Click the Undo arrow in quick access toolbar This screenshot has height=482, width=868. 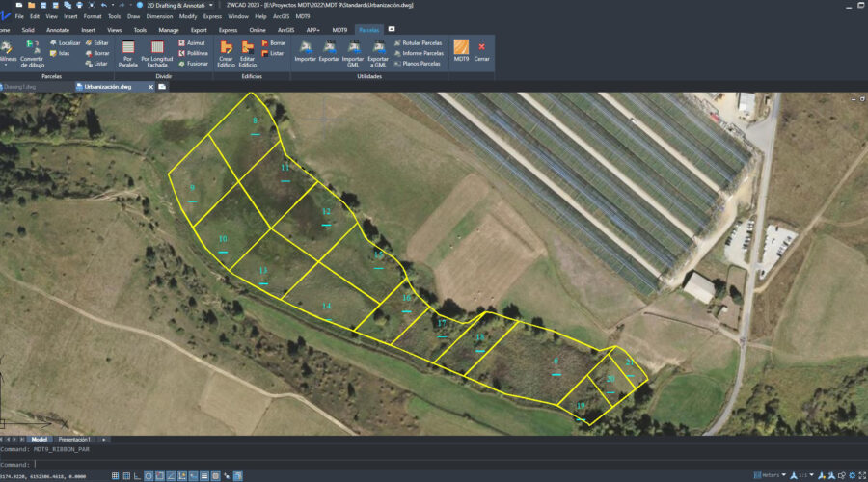pos(103,5)
